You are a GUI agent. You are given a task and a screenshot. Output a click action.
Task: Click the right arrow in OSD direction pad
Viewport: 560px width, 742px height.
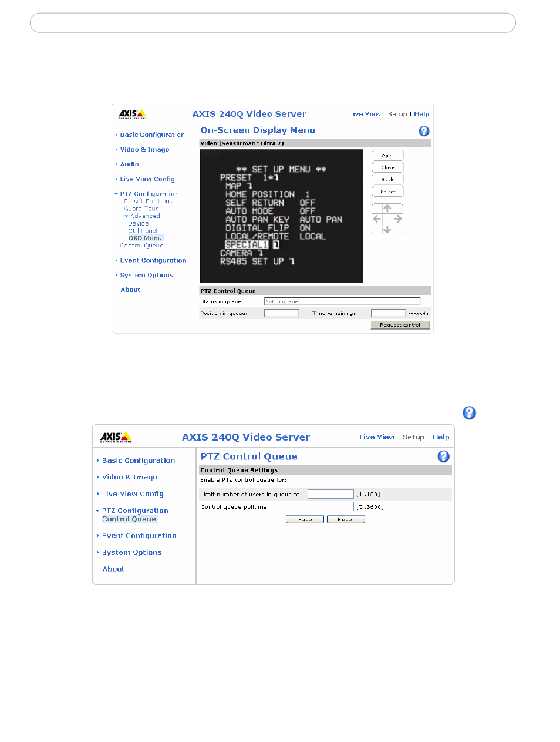tap(398, 219)
